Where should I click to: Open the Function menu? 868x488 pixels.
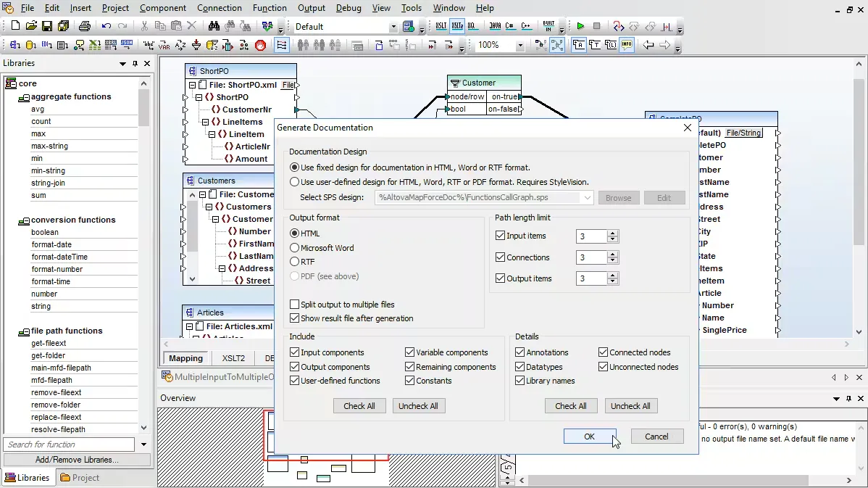tap(270, 8)
